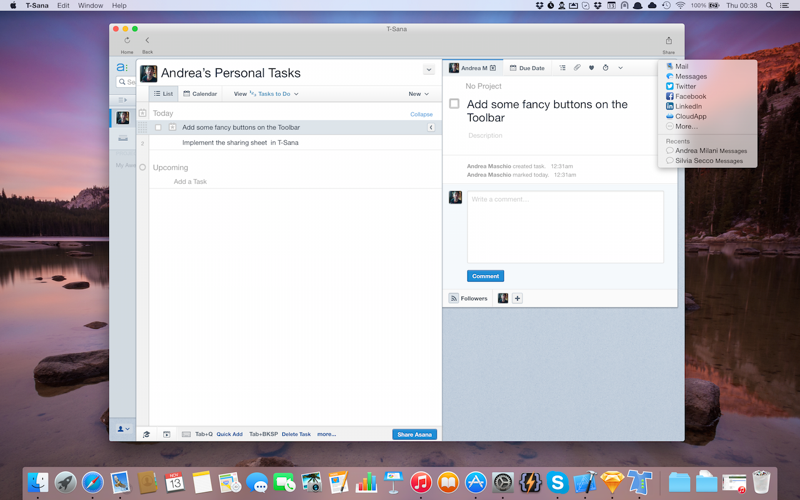The width and height of the screenshot is (800, 500).
Task: Select 'Implement the sharing sheet in T-Sana' task
Action: [240, 143]
